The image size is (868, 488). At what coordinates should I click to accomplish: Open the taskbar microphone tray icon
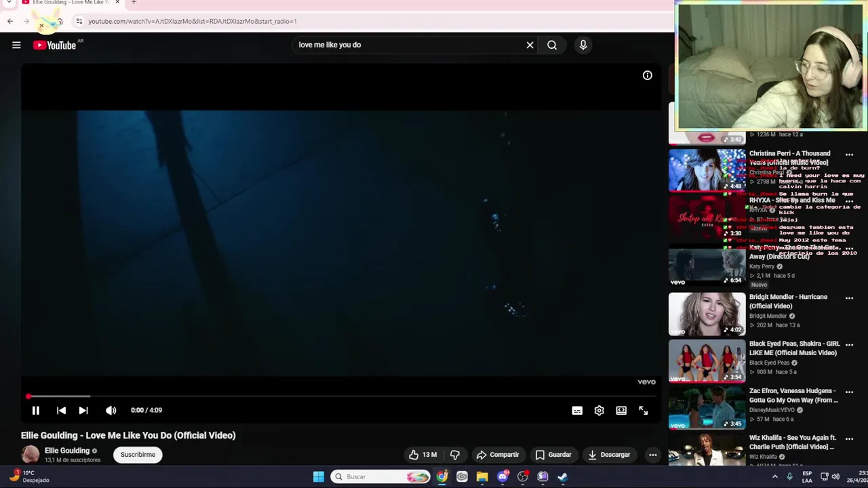789,476
